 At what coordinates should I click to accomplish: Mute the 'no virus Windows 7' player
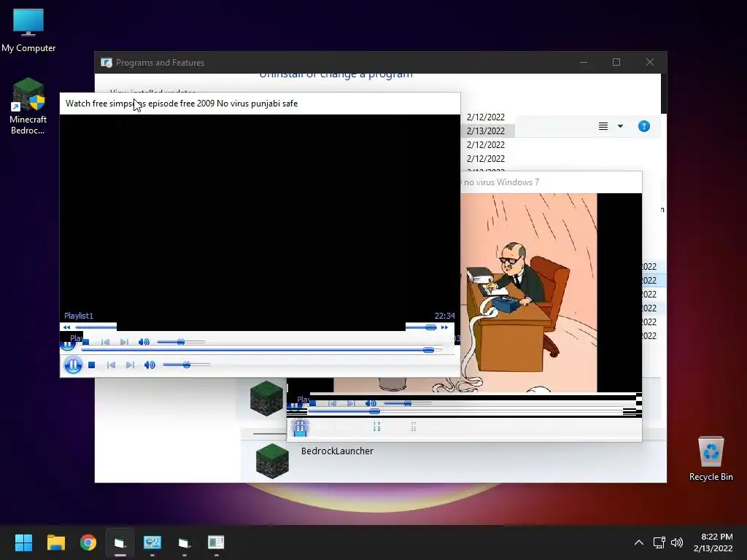point(371,403)
